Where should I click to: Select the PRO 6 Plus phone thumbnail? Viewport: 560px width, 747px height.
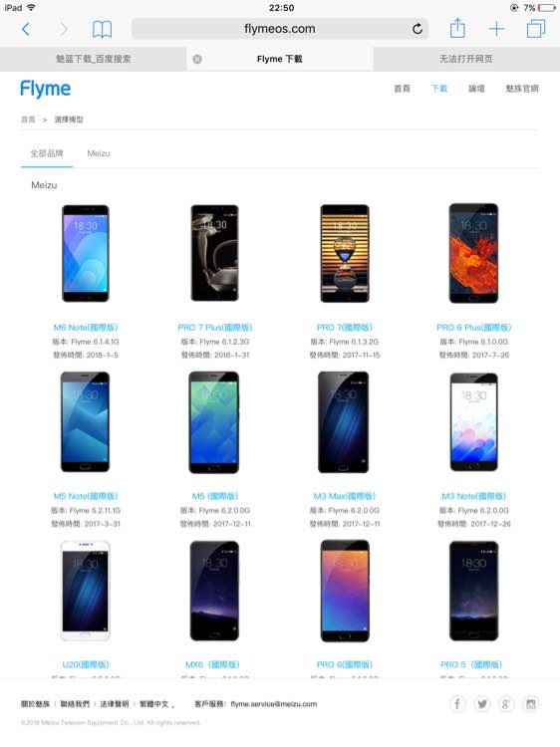click(473, 253)
